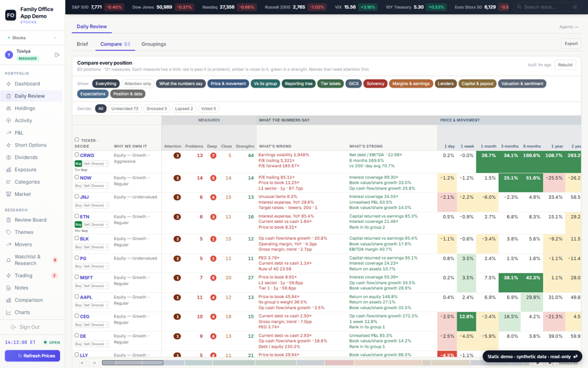588x368 pixels.
Task: Click the horizontal table scrollbar thumb
Action: point(133,363)
